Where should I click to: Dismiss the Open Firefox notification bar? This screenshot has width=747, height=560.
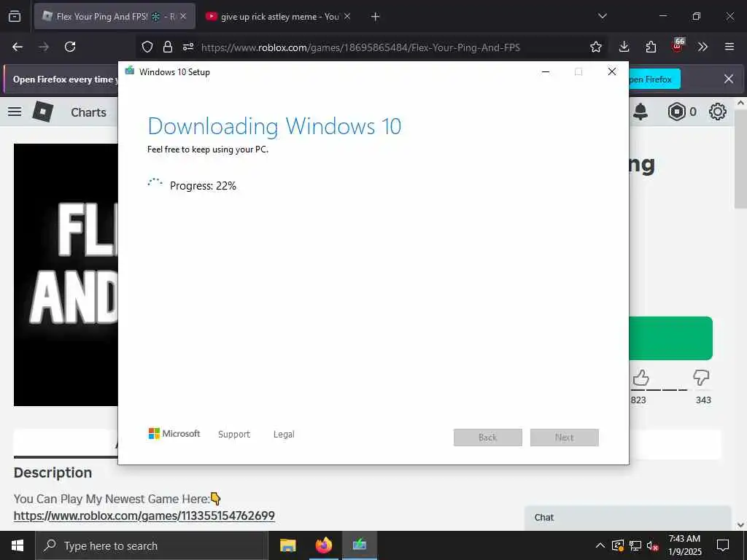pyautogui.click(x=729, y=79)
